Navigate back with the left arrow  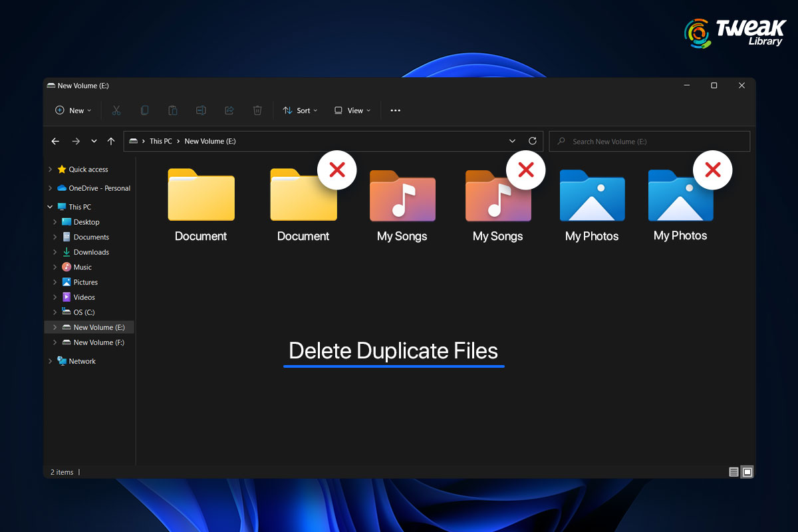pyautogui.click(x=56, y=141)
